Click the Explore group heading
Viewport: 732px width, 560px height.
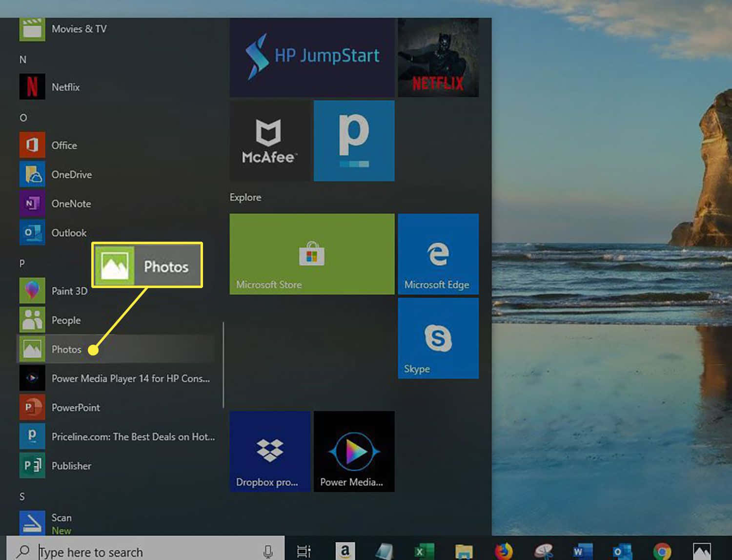click(x=245, y=197)
